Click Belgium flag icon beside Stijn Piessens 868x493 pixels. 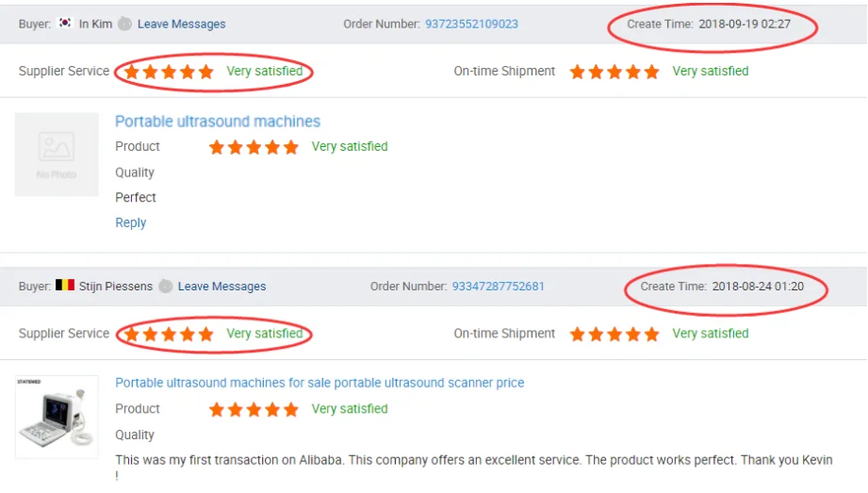click(x=65, y=286)
